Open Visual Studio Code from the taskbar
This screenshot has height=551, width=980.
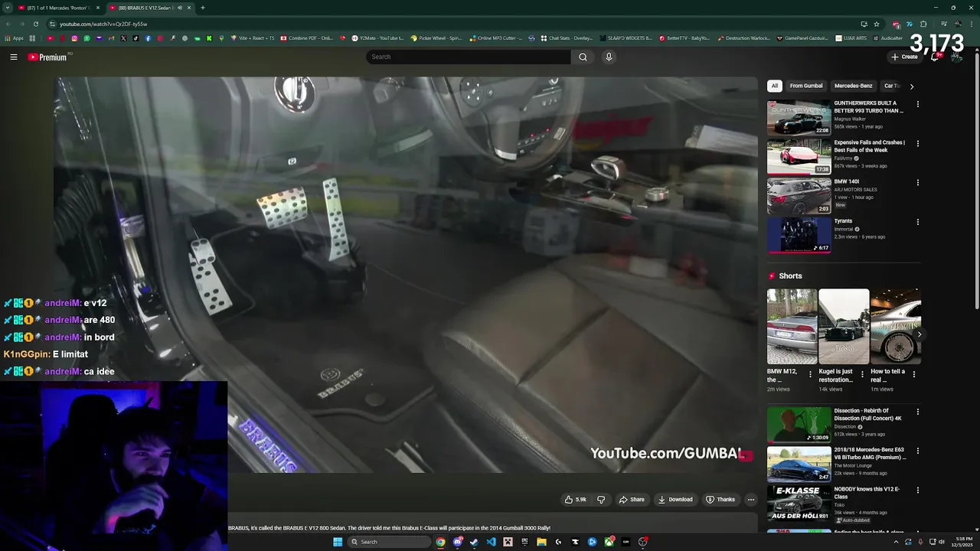492,542
